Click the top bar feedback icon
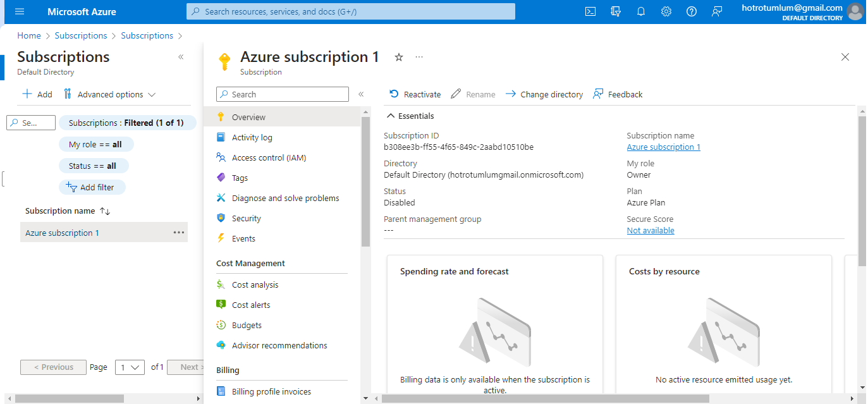The width and height of the screenshot is (868, 404). click(x=717, y=11)
